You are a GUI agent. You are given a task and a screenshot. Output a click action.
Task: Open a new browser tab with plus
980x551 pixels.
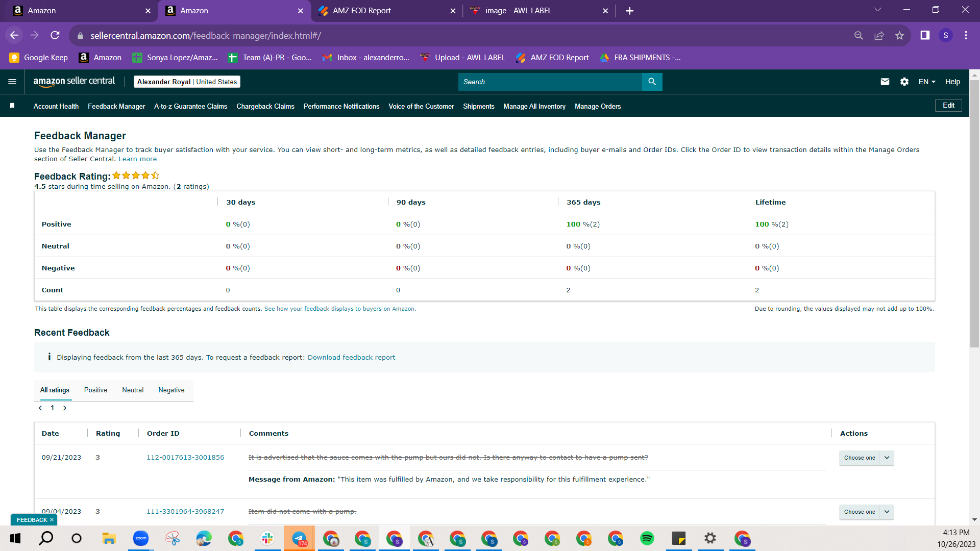[x=630, y=11]
